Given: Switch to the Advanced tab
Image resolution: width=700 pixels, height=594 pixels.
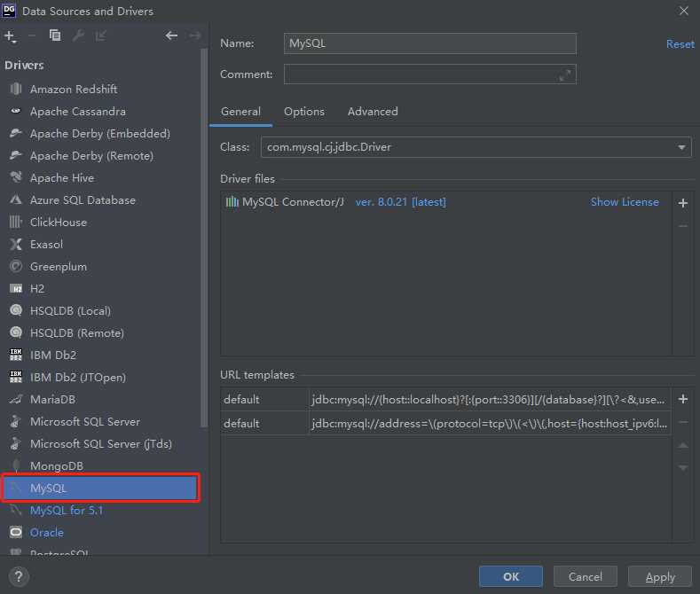Looking at the screenshot, I should point(373,112).
